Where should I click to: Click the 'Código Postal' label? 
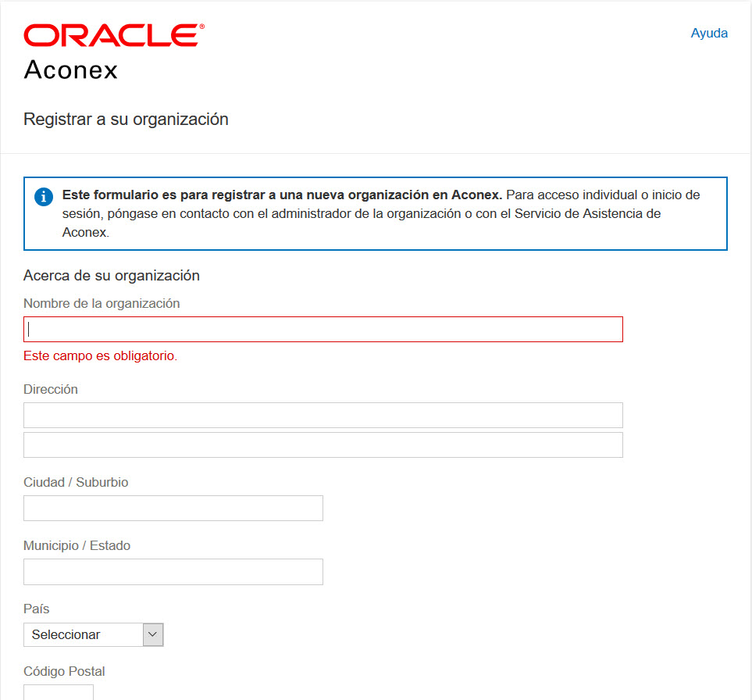64,671
